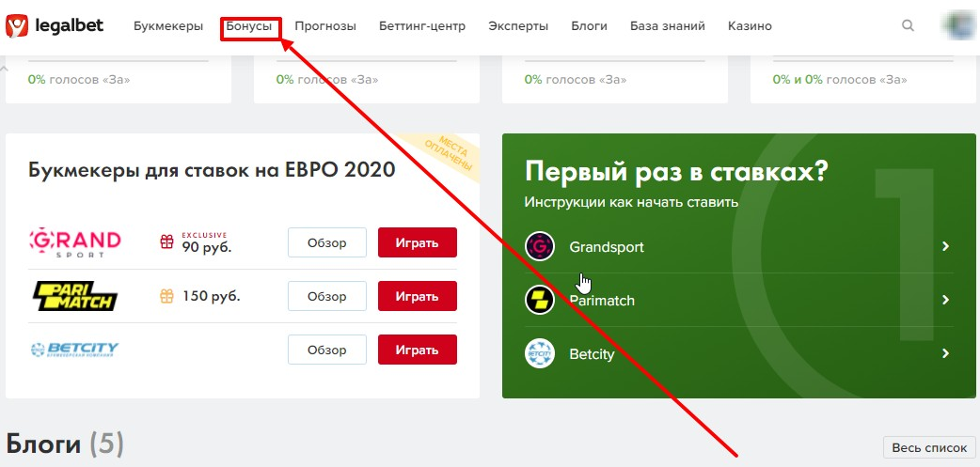Screen dimensions: 980x467
Task: Click the text Инструкции как начать ставить
Action: [632, 202]
